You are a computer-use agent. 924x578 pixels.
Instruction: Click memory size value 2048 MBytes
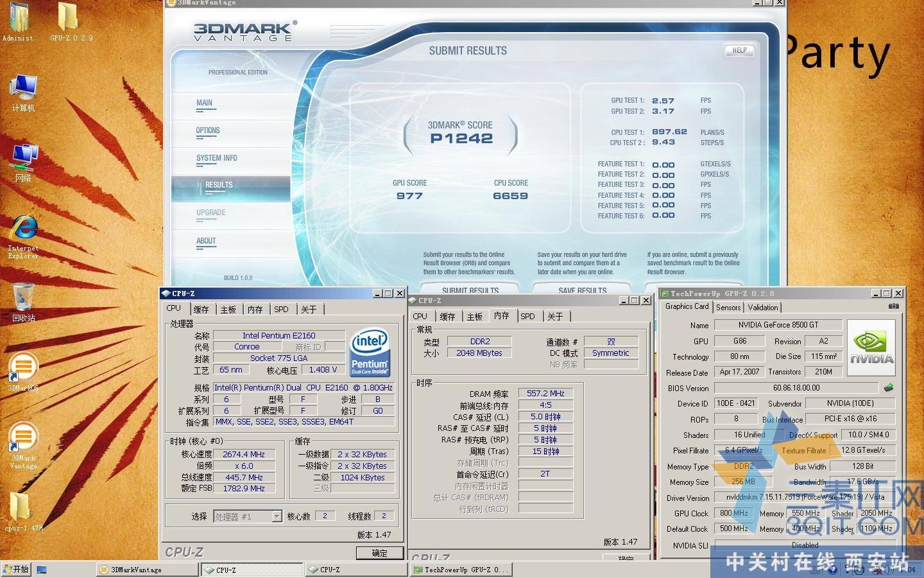(x=479, y=353)
